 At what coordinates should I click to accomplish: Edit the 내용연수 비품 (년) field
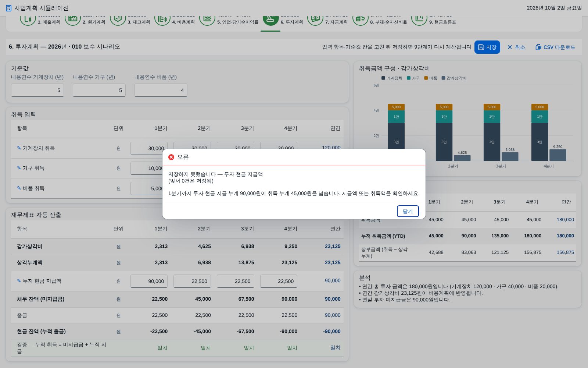pyautogui.click(x=161, y=90)
